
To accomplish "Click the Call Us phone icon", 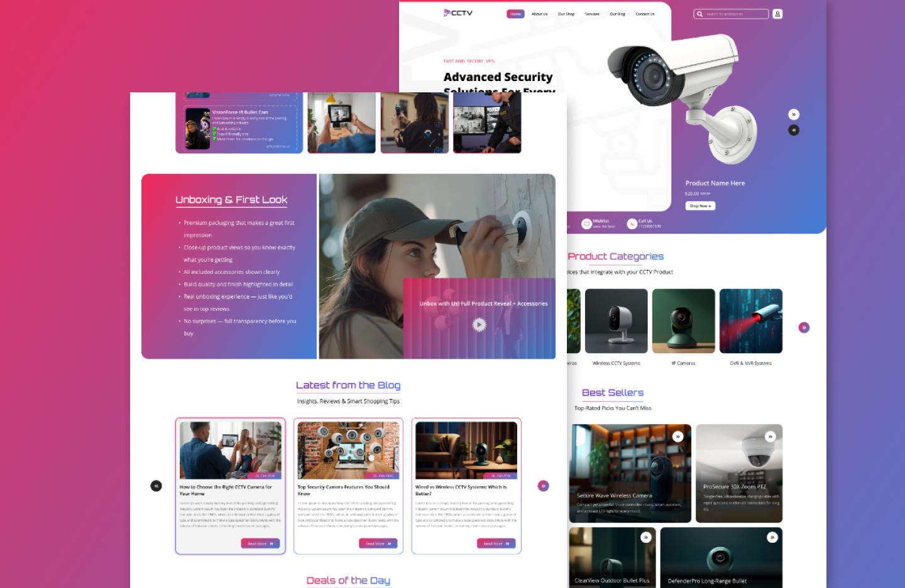I will (632, 224).
